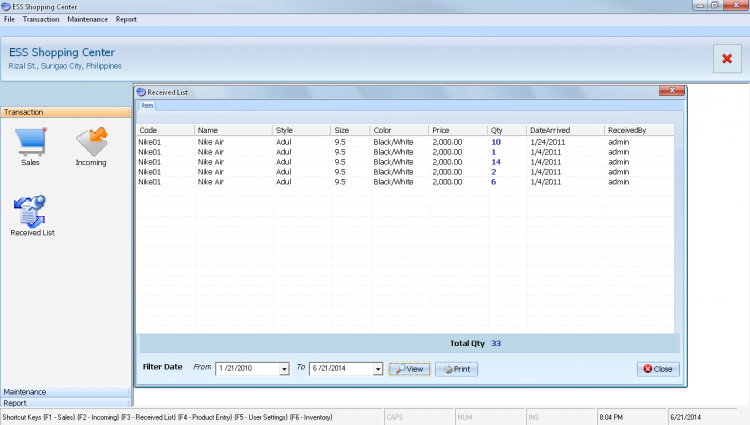This screenshot has height=425, width=750.
Task: Click the Received List window title icon
Action: (141, 92)
